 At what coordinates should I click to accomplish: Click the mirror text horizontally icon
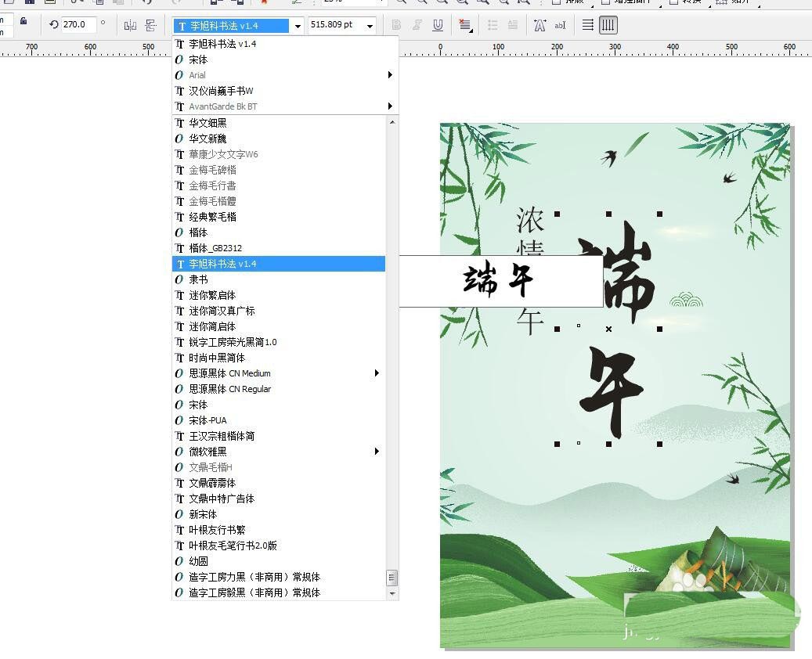pos(129,25)
